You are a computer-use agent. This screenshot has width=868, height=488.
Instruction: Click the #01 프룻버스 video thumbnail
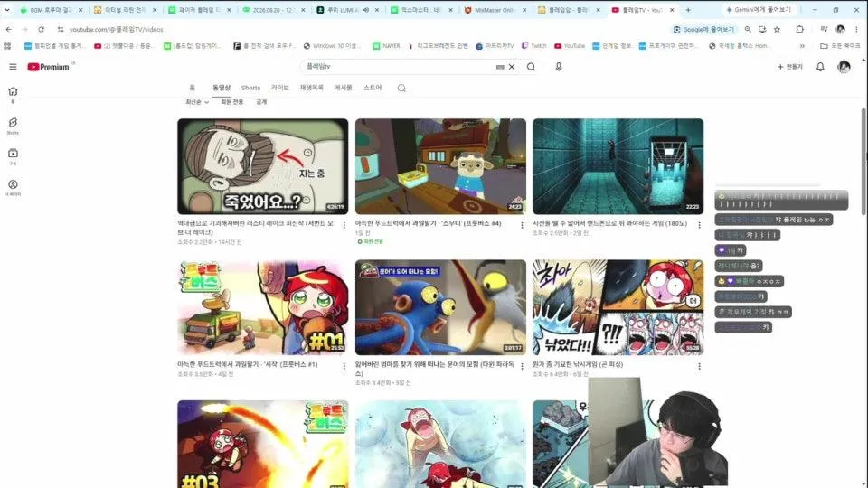click(263, 307)
